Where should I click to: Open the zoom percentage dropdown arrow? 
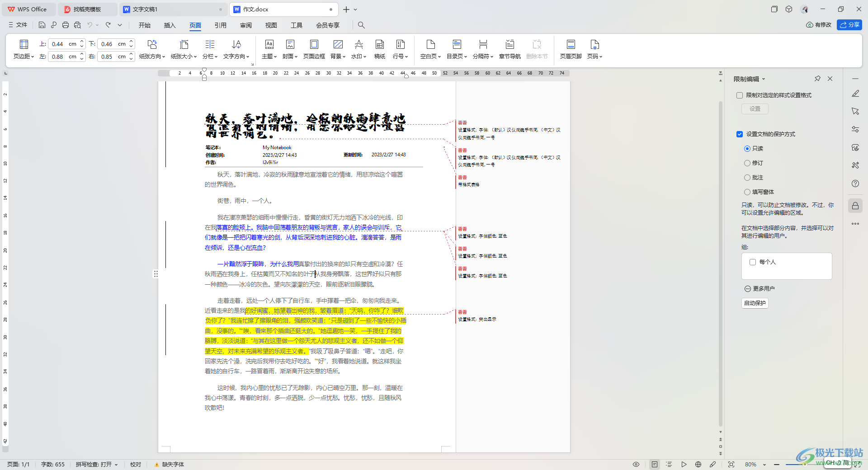[x=764, y=465]
